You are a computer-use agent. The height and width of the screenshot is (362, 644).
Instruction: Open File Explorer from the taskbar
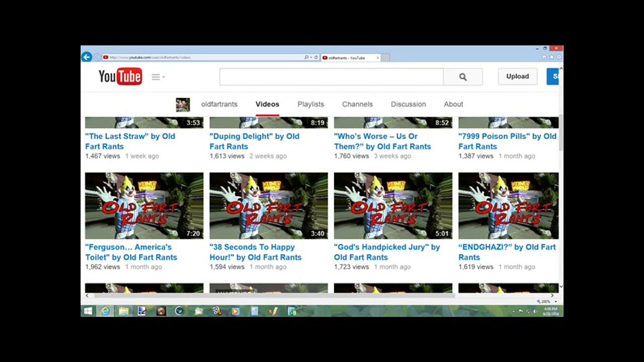(123, 311)
